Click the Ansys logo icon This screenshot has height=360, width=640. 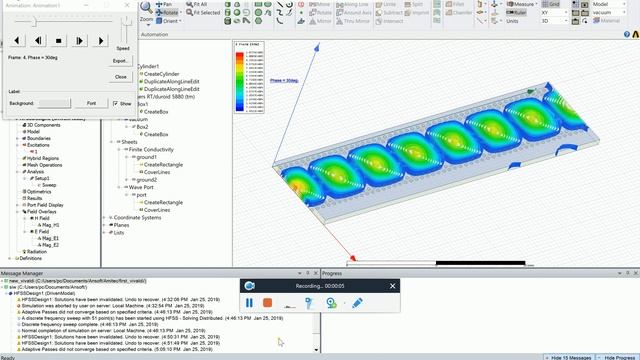pyautogui.click(x=636, y=35)
